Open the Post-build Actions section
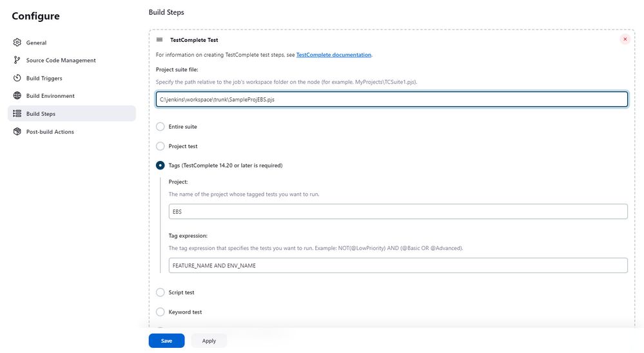The height and width of the screenshot is (353, 644). coord(50,132)
